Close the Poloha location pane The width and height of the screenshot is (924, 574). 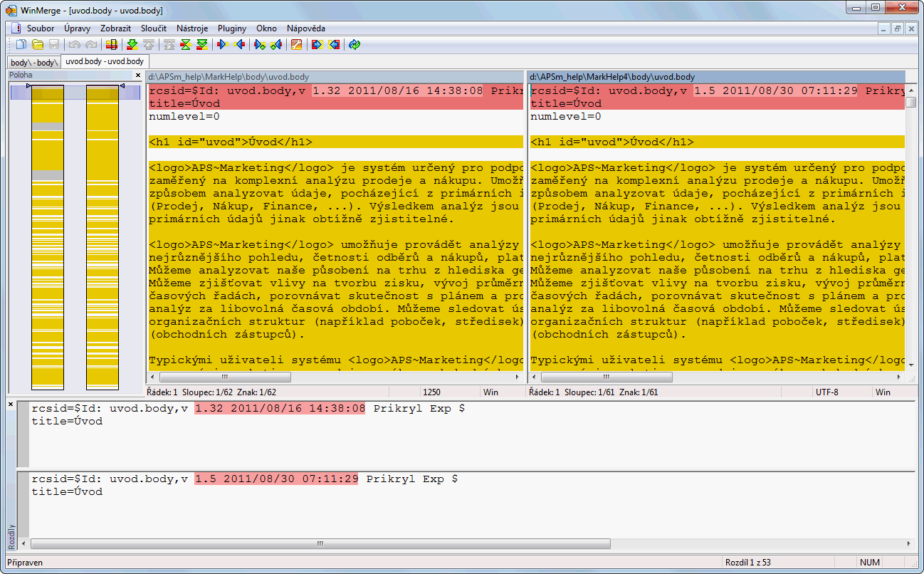tap(138, 75)
